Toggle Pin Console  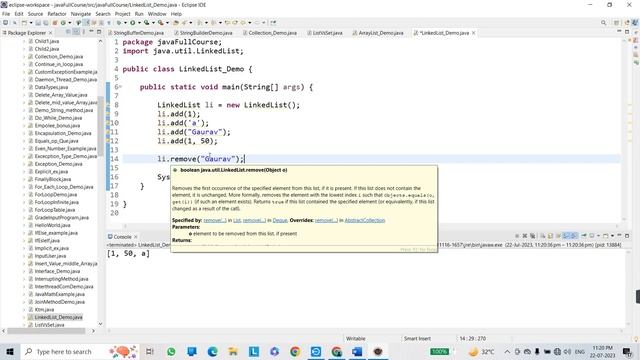coord(584,236)
